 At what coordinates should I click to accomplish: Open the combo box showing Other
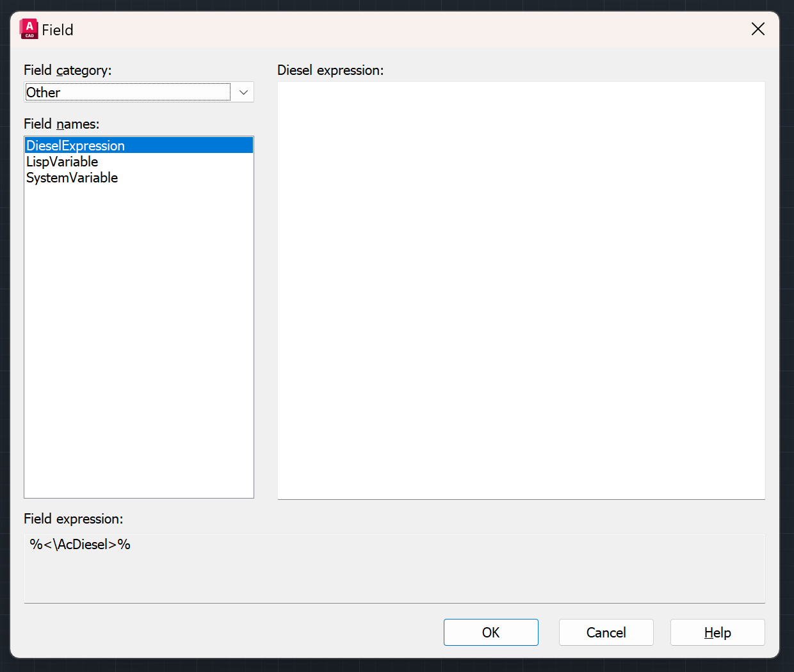point(128,92)
